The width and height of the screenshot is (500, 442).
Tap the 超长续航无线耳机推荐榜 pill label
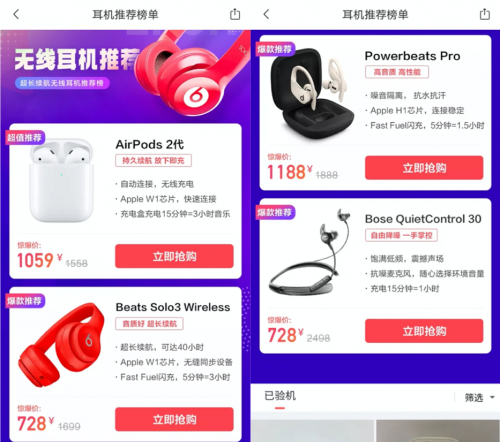[x=62, y=83]
